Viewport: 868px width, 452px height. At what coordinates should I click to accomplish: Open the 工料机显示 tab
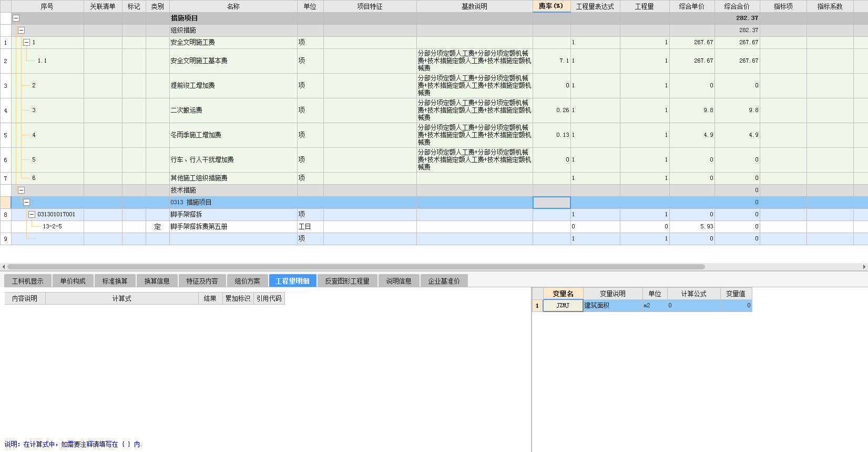[x=28, y=281]
